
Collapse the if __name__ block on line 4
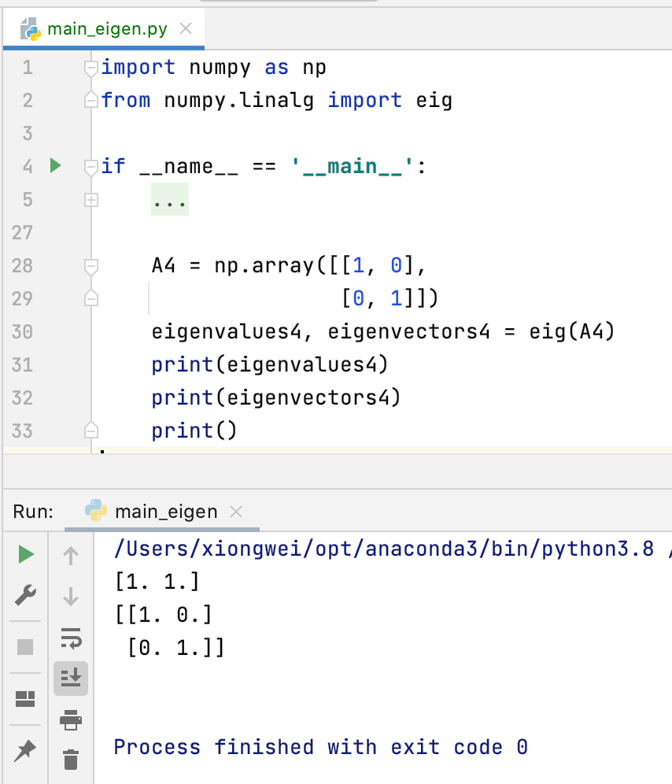90,168
